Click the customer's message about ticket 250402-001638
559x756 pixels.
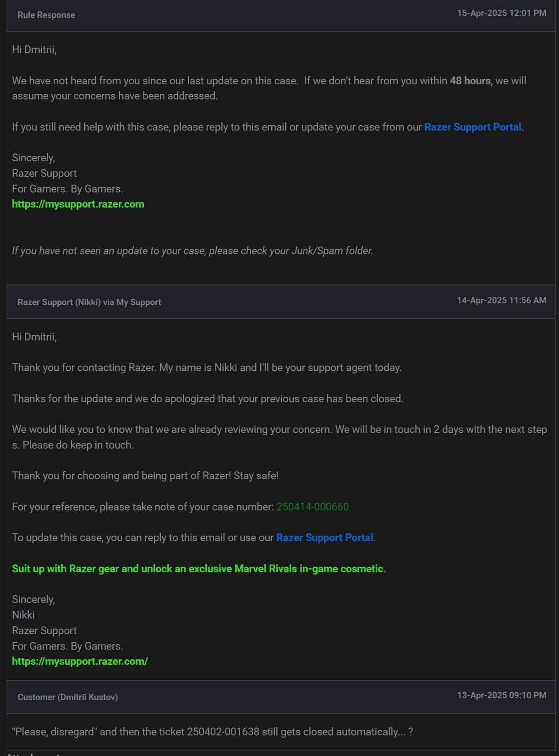[x=213, y=732]
